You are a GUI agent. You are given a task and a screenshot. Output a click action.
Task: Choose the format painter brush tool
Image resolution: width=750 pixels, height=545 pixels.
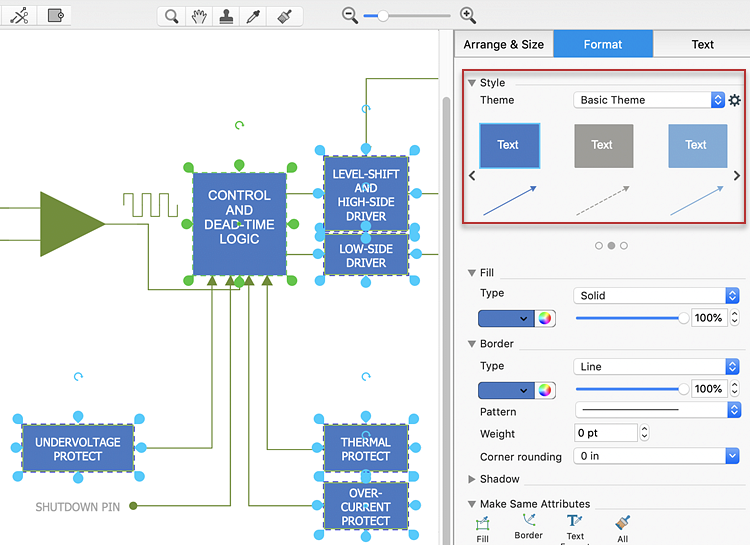point(284,16)
